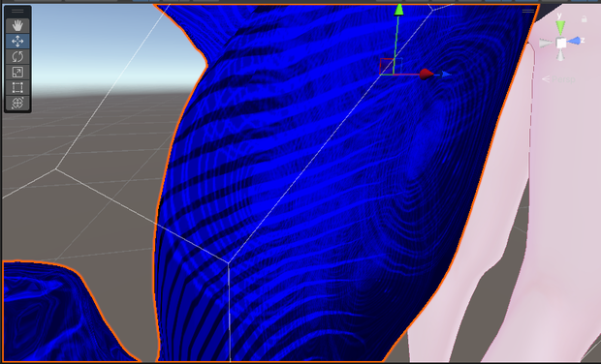
Task: Select the combined Transform tool
Action: tap(17, 103)
